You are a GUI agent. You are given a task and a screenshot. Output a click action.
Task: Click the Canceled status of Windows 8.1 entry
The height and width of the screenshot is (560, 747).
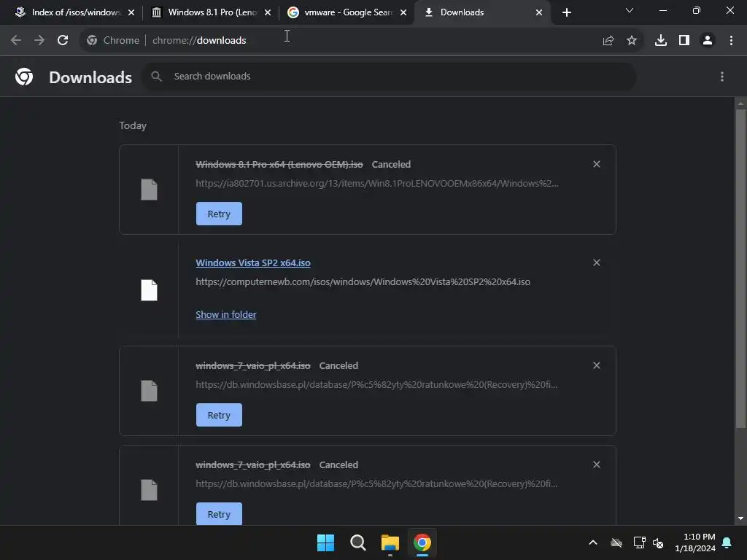[x=391, y=164]
